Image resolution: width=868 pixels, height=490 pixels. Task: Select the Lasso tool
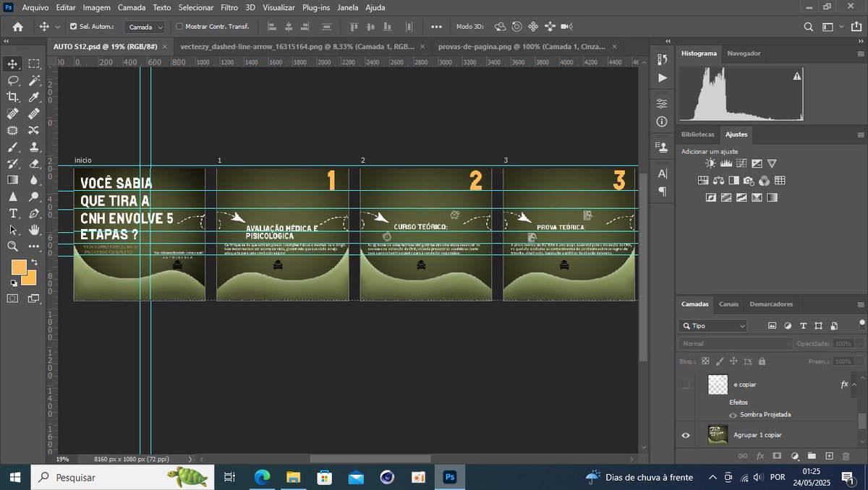point(13,80)
